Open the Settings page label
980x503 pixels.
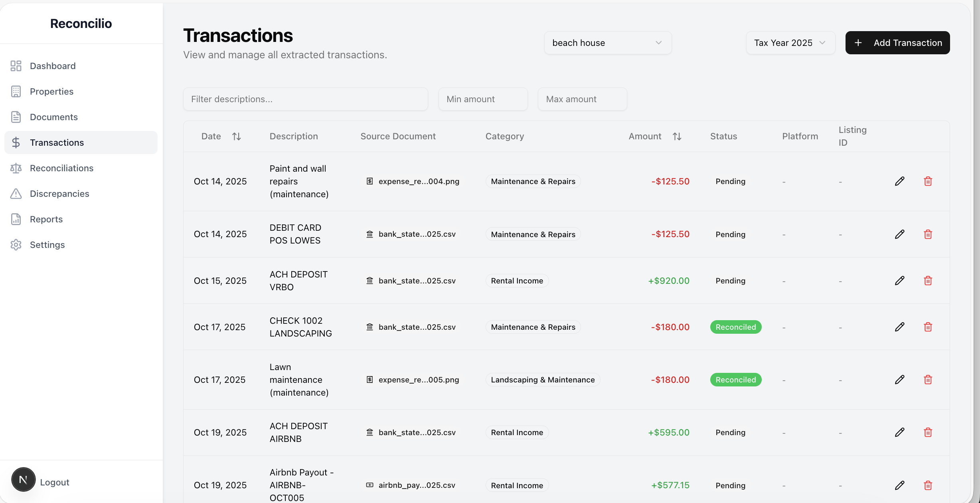click(47, 245)
